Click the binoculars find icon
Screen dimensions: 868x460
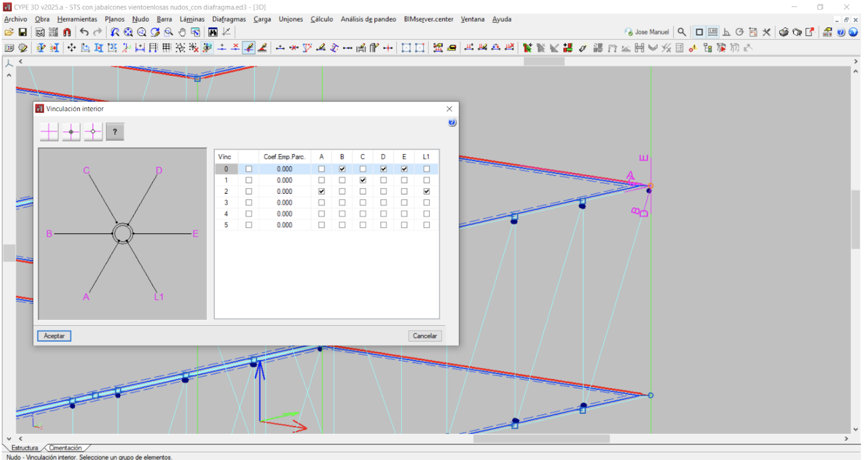coord(213,32)
